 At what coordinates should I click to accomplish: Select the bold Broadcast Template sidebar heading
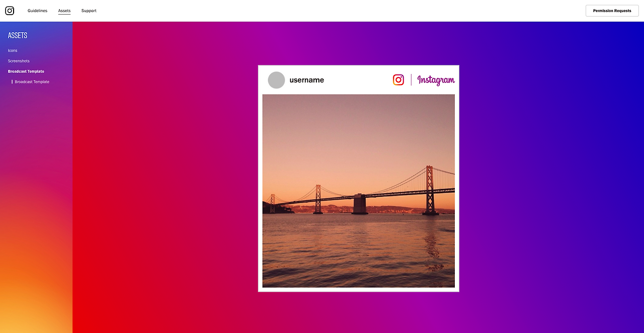point(26,71)
